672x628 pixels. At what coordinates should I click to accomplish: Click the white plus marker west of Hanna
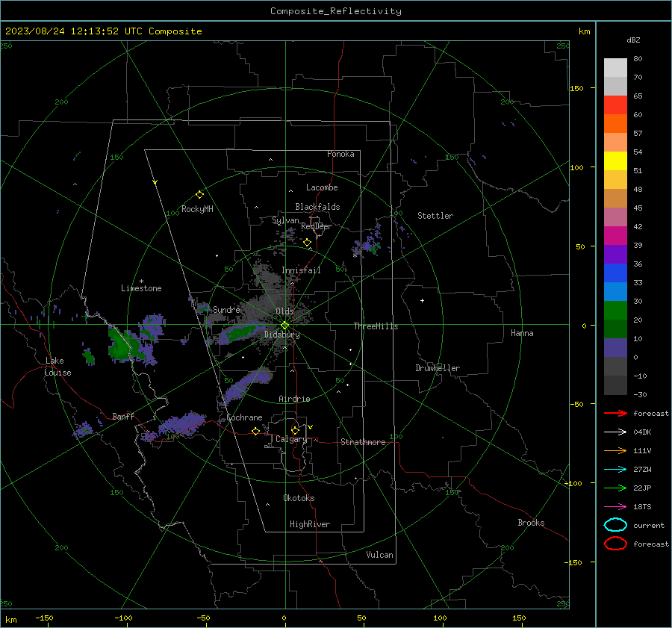tap(422, 300)
